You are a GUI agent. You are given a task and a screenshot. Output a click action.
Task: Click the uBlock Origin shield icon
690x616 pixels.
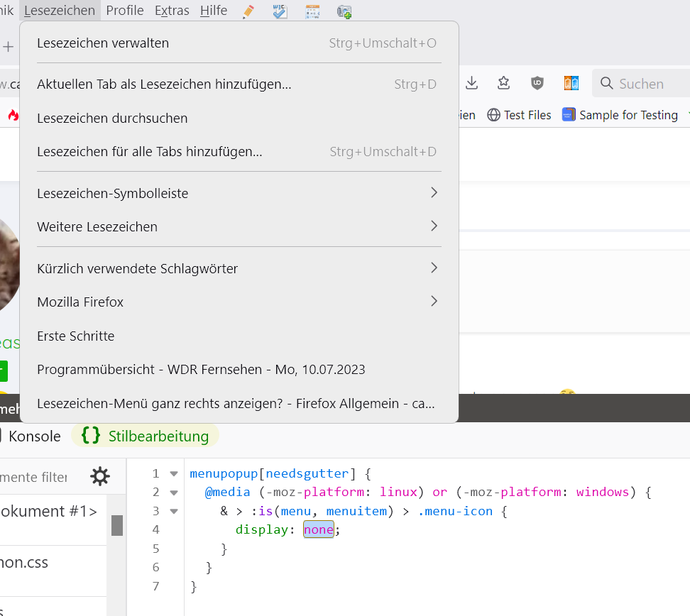coord(537,83)
